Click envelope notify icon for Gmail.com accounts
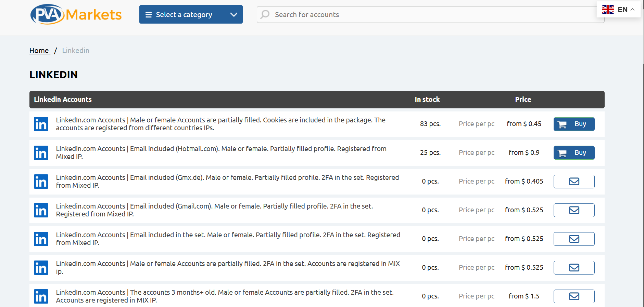This screenshot has width=644, height=307. 574,210
